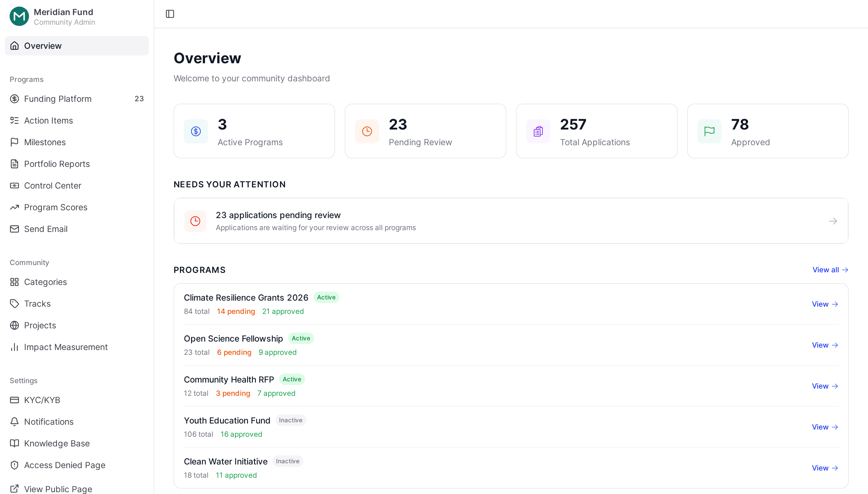View the Youth Education Fund program
This screenshot has width=868, height=494.
[x=825, y=427]
